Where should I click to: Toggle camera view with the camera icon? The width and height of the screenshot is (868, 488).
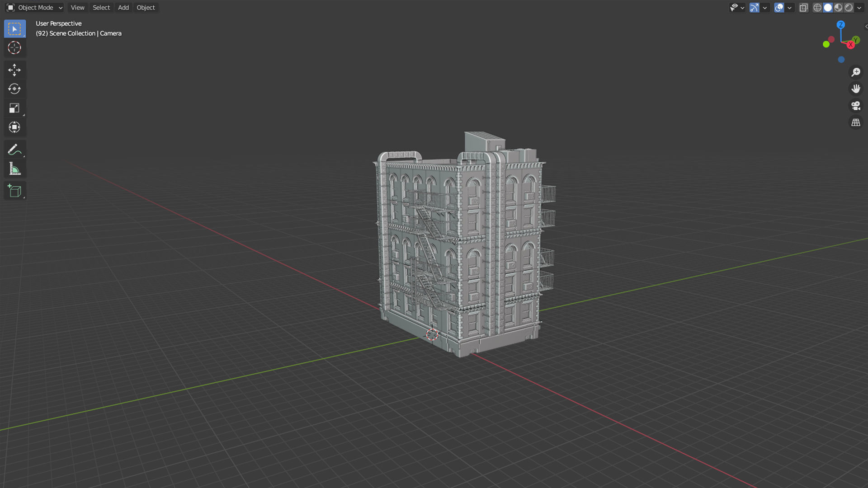[x=856, y=106]
